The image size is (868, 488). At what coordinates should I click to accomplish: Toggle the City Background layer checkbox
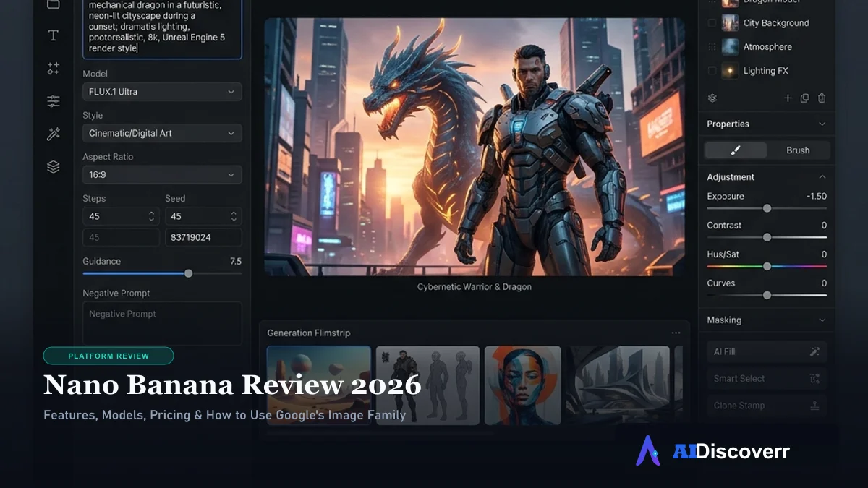tap(712, 23)
